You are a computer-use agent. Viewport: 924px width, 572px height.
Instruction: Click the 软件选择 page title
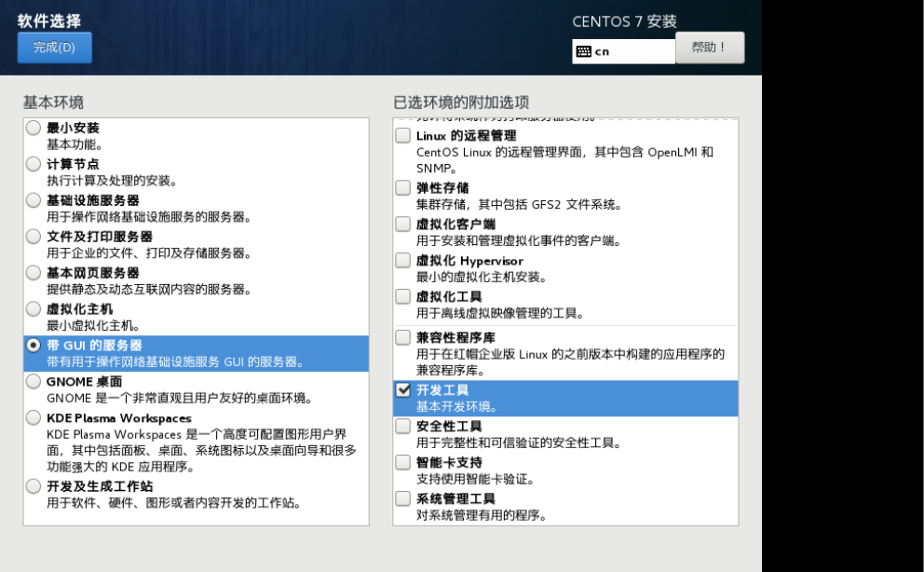coord(49,21)
